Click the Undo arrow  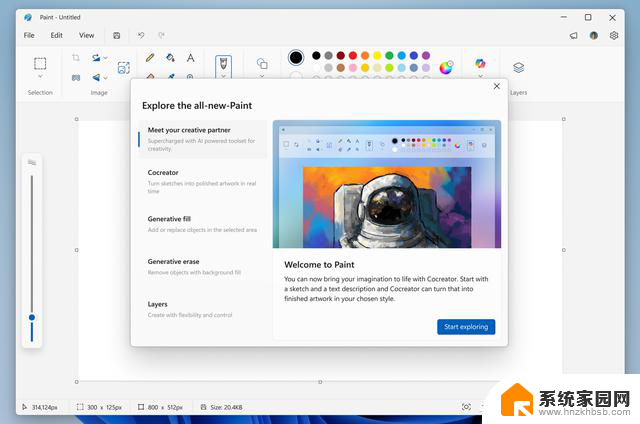point(141,36)
